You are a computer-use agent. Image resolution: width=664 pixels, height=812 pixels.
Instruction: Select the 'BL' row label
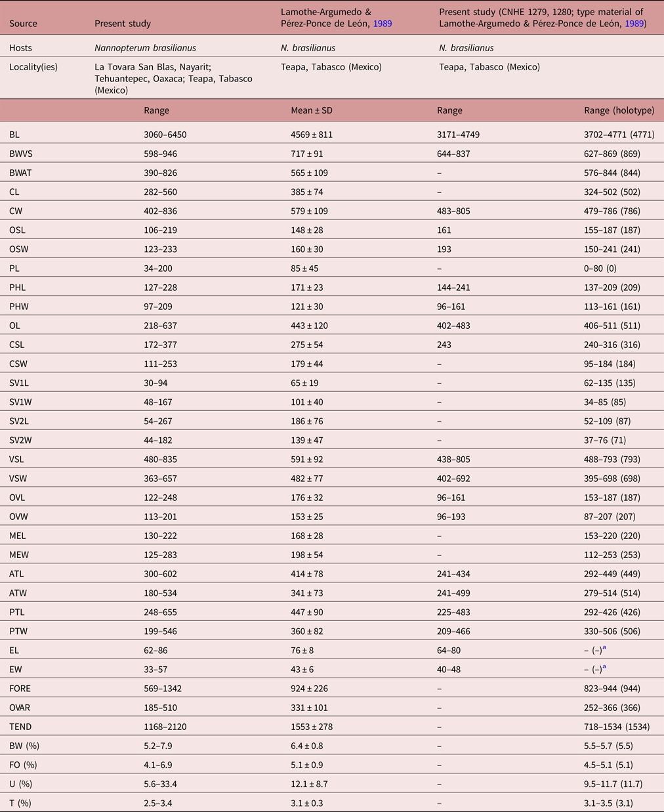(x=14, y=135)
